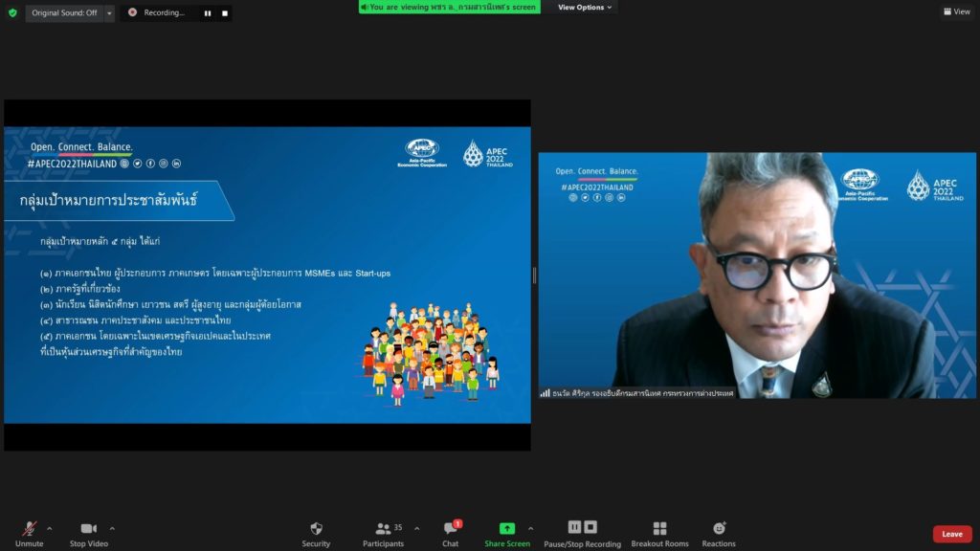Screen dimensions: 980x551
Task: Pause recording from top bar
Action: point(208,13)
